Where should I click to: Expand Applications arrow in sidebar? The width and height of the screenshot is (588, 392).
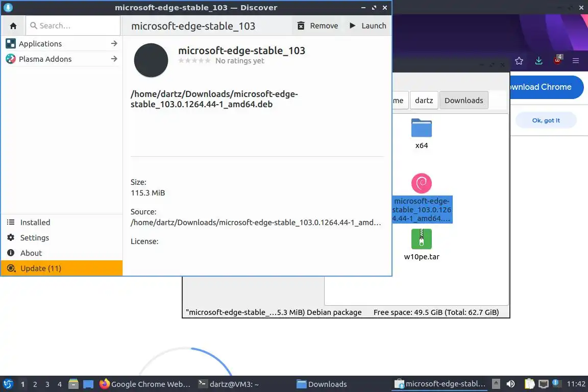tap(114, 43)
